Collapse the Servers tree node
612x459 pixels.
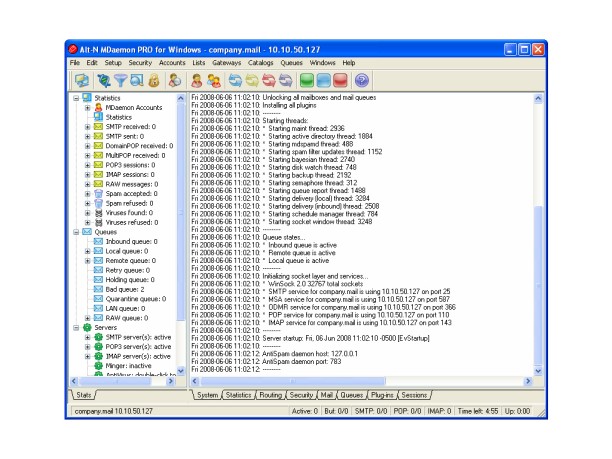[76, 328]
